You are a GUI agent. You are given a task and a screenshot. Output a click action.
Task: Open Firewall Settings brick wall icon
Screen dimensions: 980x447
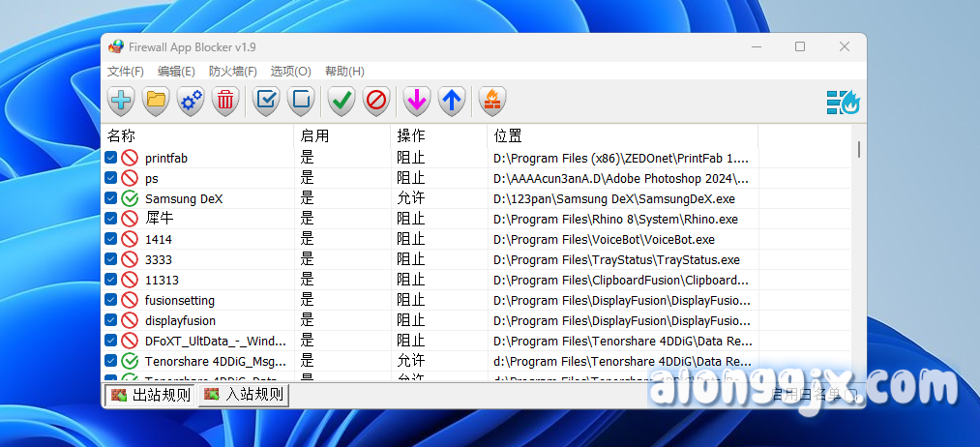click(x=492, y=100)
